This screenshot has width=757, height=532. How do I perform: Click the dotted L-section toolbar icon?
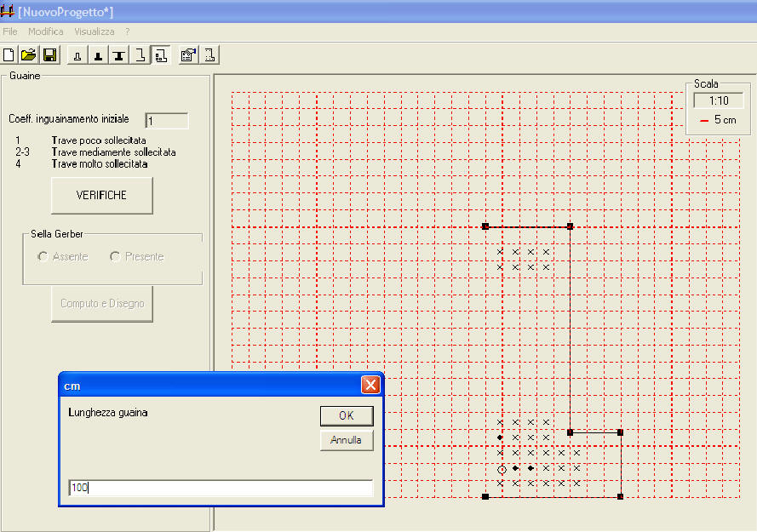pyautogui.click(x=209, y=55)
